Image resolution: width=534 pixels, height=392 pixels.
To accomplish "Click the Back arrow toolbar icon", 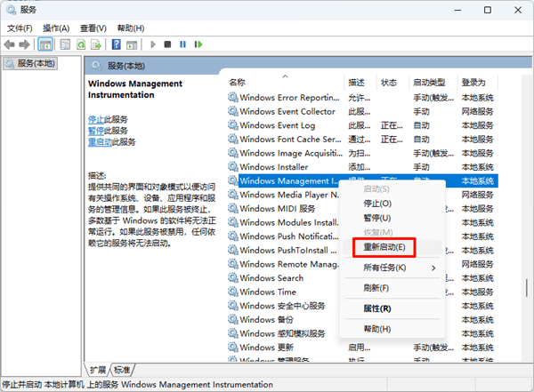I will tap(9, 44).
